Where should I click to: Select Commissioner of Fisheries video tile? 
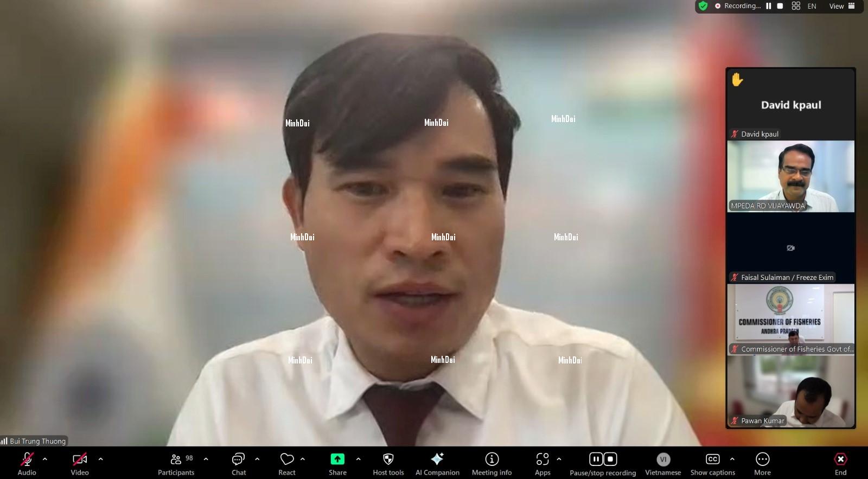(x=791, y=320)
